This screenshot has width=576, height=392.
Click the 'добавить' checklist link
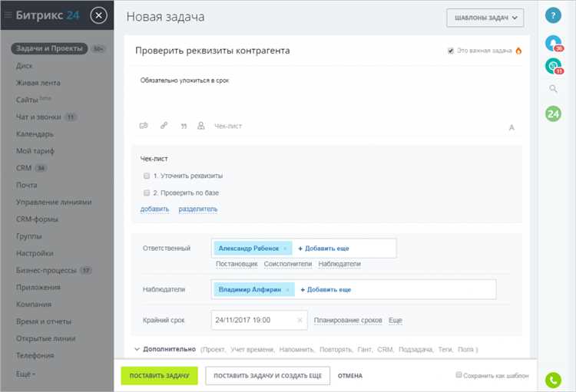pos(154,209)
